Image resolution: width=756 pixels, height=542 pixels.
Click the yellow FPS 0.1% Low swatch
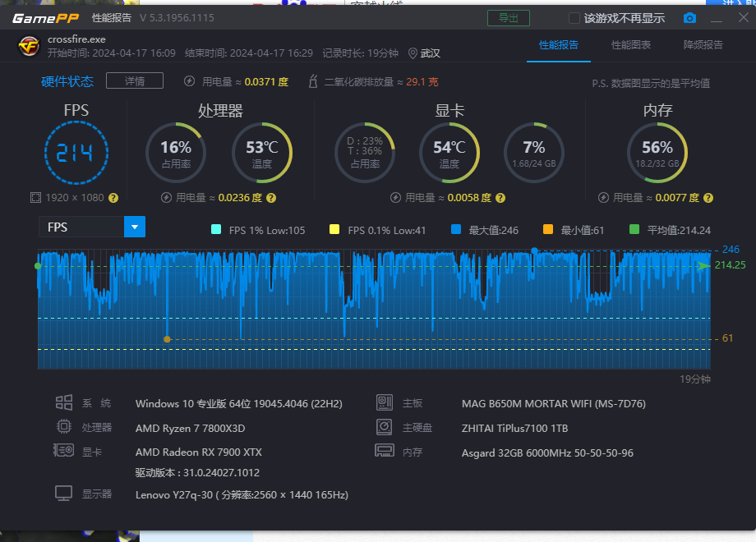[334, 229]
